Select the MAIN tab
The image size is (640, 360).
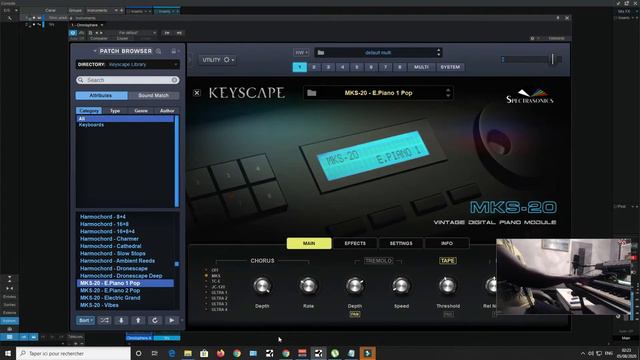tap(309, 243)
